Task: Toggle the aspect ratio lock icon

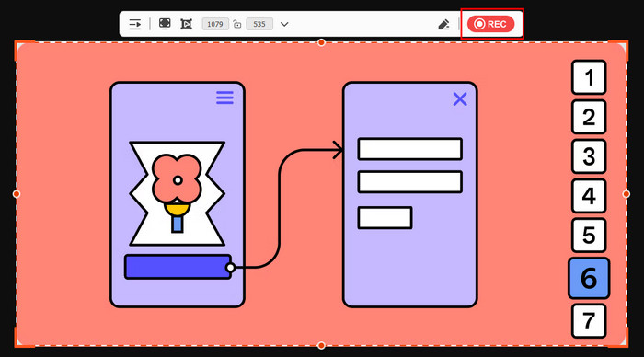Action: [237, 24]
